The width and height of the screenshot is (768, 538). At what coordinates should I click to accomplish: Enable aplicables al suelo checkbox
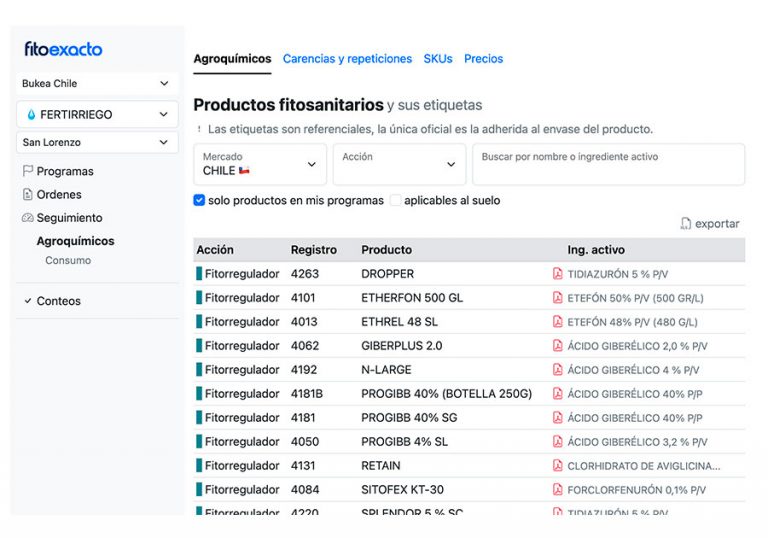pyautogui.click(x=396, y=201)
